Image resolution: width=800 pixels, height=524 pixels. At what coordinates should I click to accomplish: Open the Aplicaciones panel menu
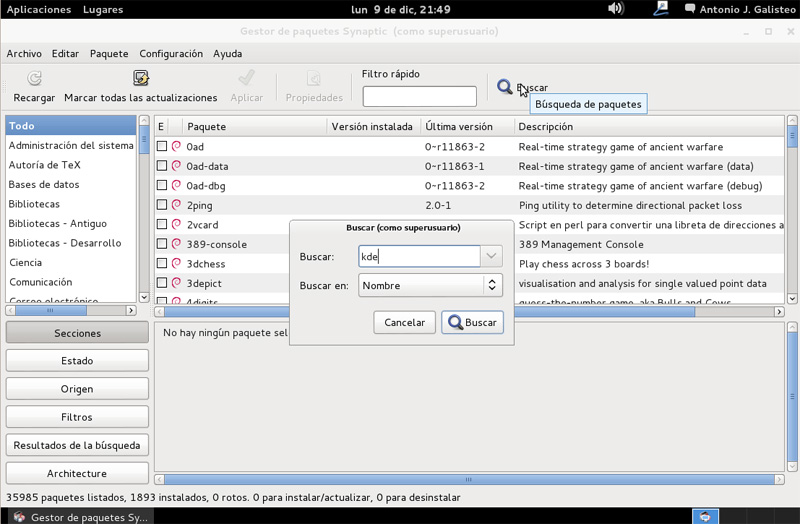click(x=39, y=9)
